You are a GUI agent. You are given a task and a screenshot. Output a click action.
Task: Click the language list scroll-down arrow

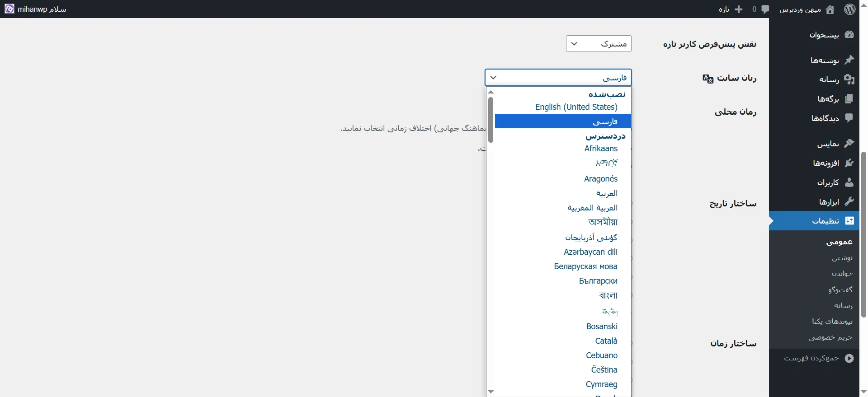click(491, 392)
